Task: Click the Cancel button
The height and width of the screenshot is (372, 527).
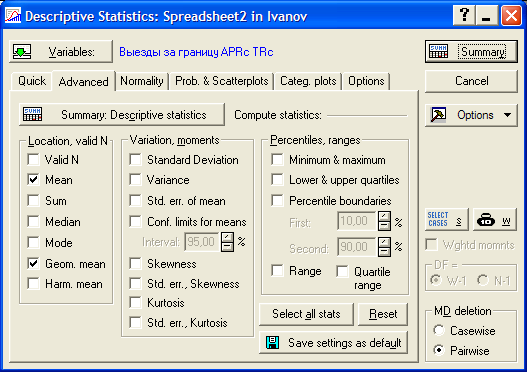Action: click(x=471, y=81)
